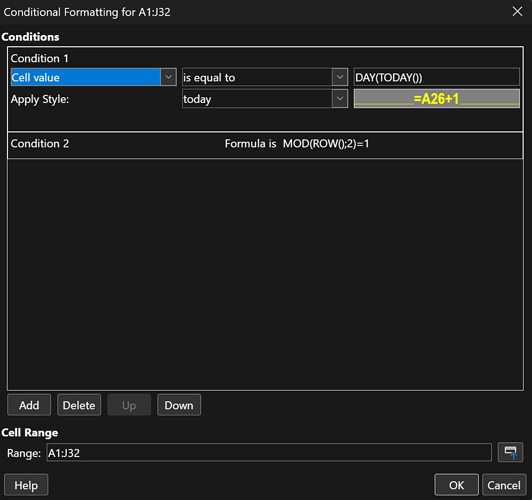
Task: Click the Add condition button
Action: [29, 405]
